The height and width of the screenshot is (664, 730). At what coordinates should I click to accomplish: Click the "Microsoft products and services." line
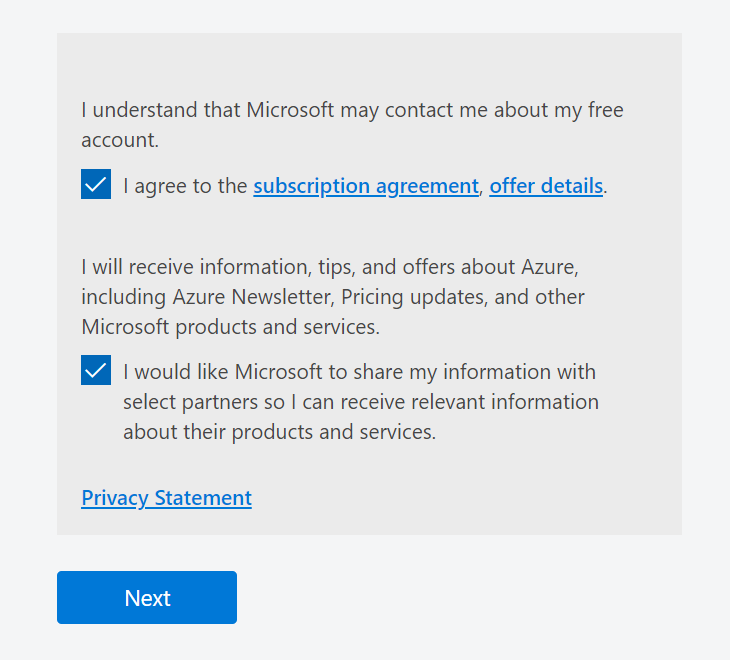[230, 327]
